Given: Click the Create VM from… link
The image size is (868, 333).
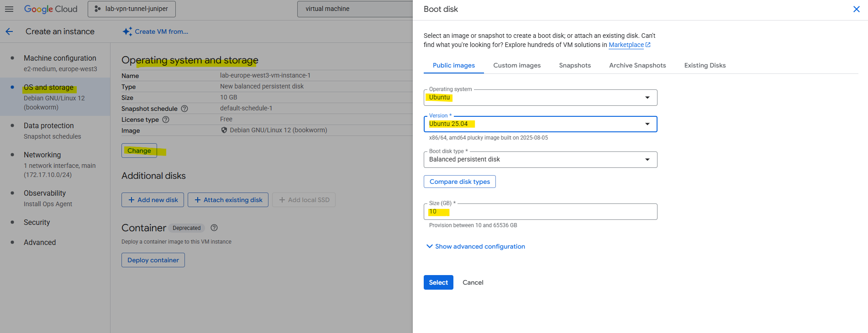Looking at the screenshot, I should pyautogui.click(x=161, y=31).
